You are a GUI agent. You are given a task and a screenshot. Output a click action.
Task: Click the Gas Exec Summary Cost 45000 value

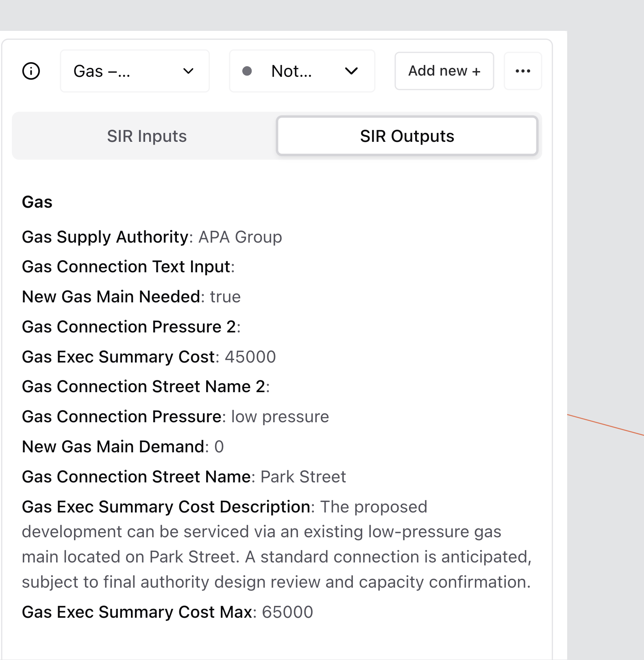point(250,357)
